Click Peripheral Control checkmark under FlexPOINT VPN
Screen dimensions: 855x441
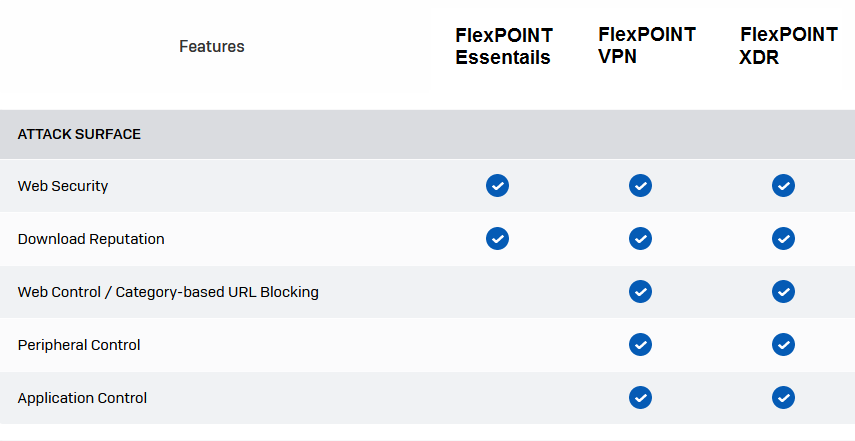pos(640,345)
